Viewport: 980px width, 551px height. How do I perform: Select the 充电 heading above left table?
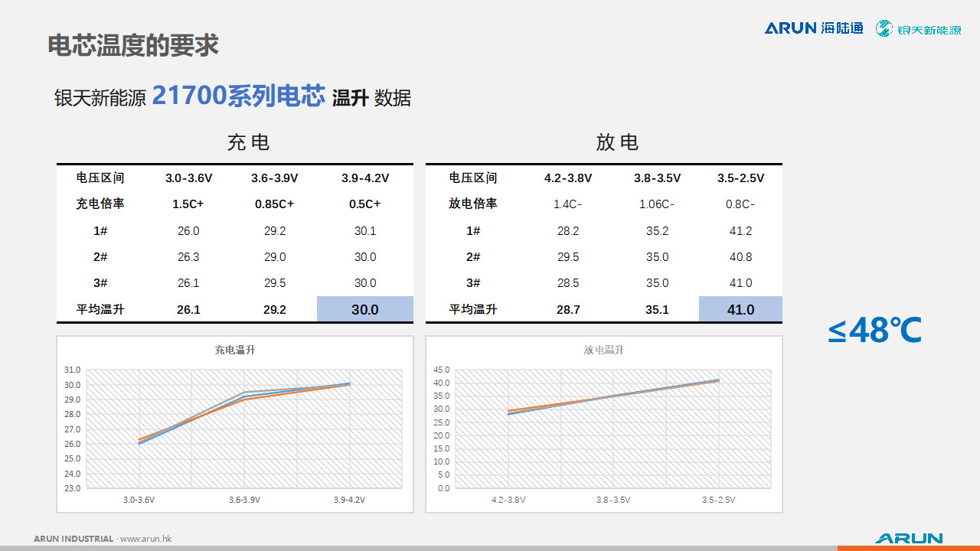coord(248,142)
